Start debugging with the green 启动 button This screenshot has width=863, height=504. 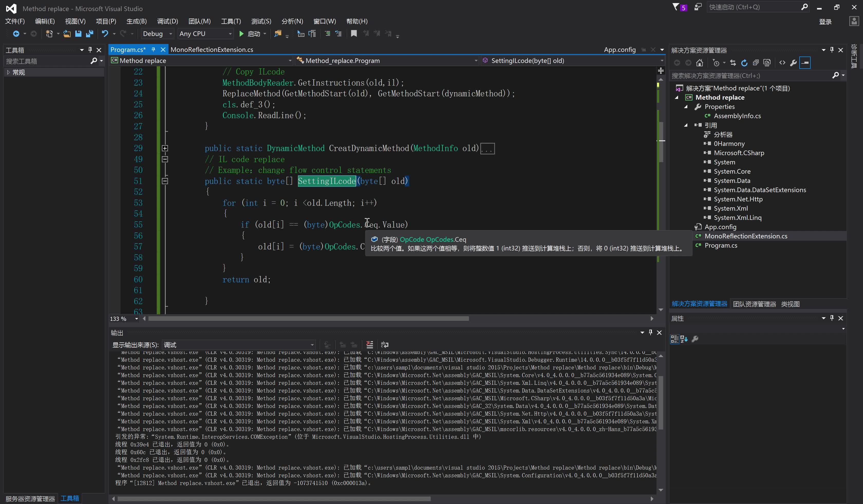(x=250, y=34)
